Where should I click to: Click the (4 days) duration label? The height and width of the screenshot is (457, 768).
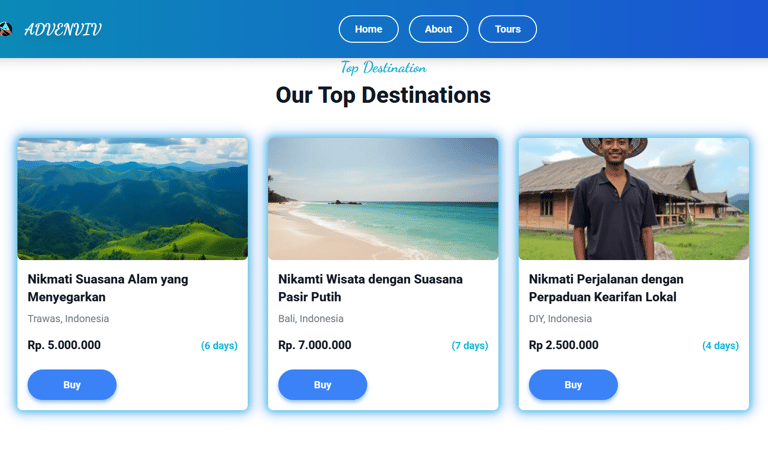tap(720, 346)
